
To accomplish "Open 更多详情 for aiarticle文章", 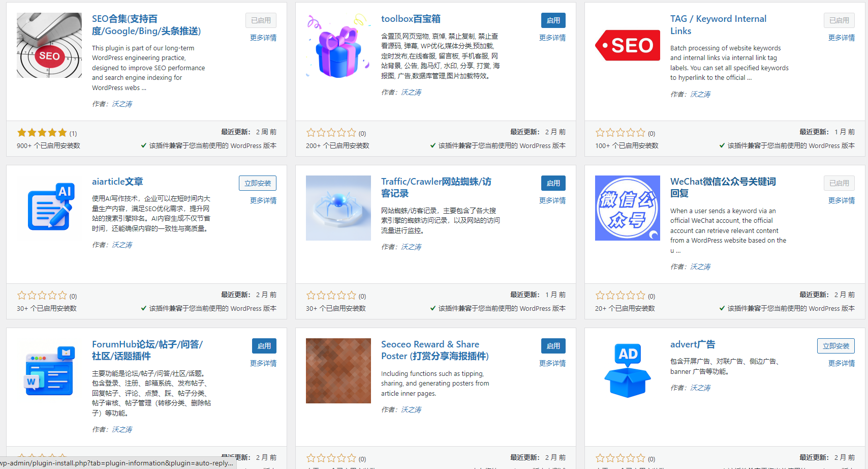I will 263,200.
